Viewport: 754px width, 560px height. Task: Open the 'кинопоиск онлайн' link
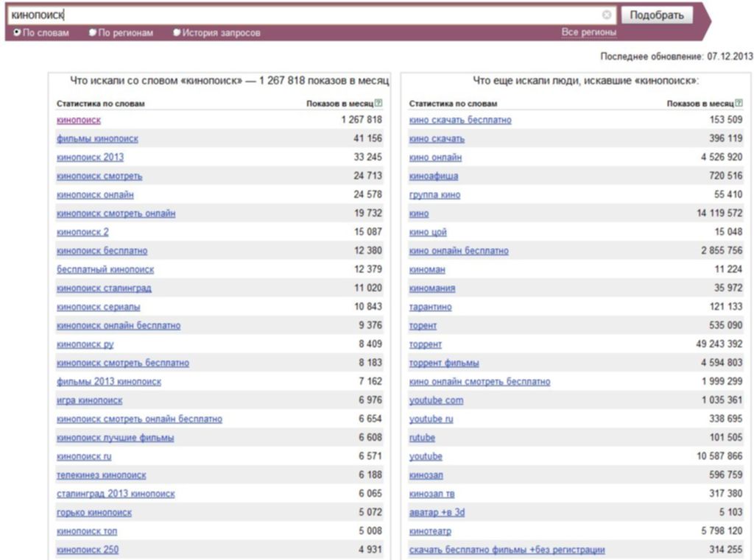click(x=95, y=195)
